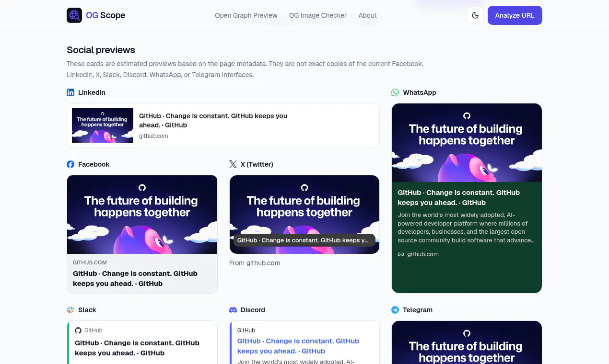Viewport: 609px width, 364px height.
Task: Click the GitHub site name in Slack card
Action: coord(94,330)
